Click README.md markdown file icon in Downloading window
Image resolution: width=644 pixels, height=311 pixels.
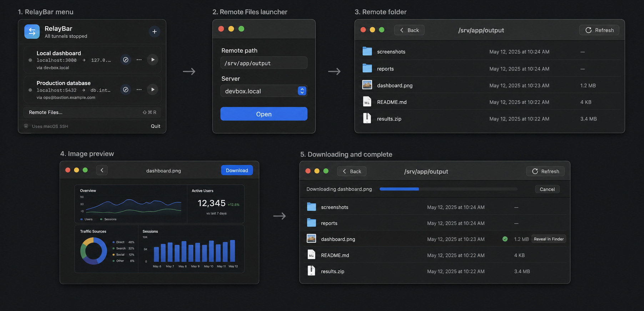pos(311,255)
